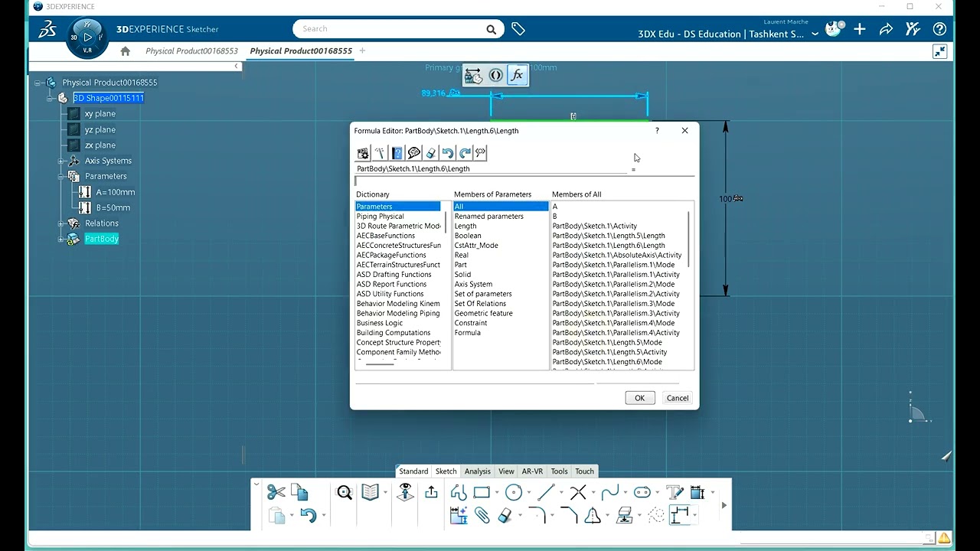Click the Copy icon in the Standard toolbar
This screenshot has height=551, width=980.
(299, 493)
